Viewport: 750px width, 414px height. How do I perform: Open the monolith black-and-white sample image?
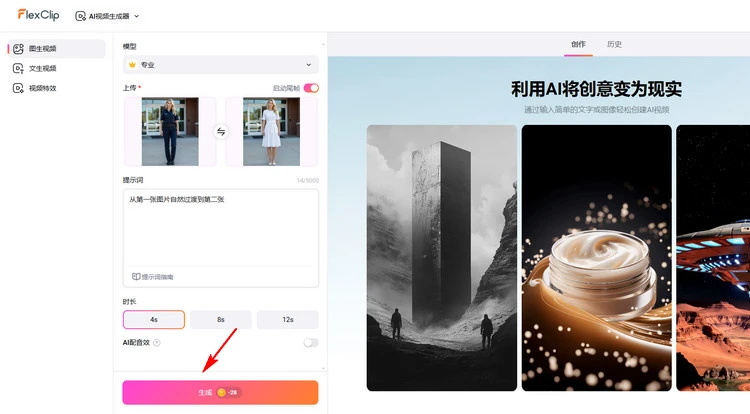(441, 258)
